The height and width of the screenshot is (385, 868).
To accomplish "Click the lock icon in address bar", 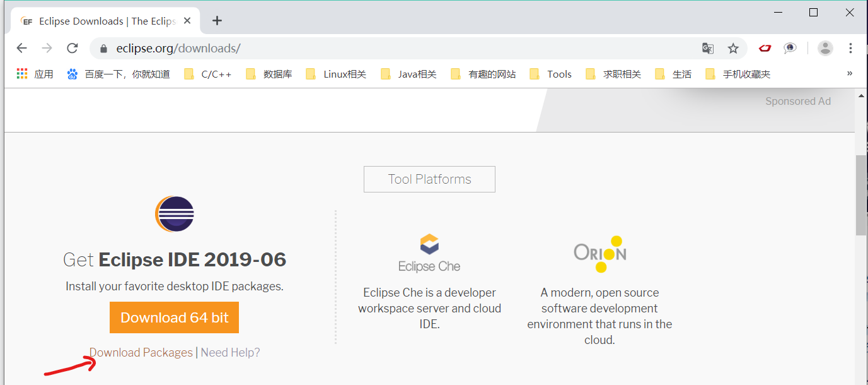I will pyautogui.click(x=104, y=49).
